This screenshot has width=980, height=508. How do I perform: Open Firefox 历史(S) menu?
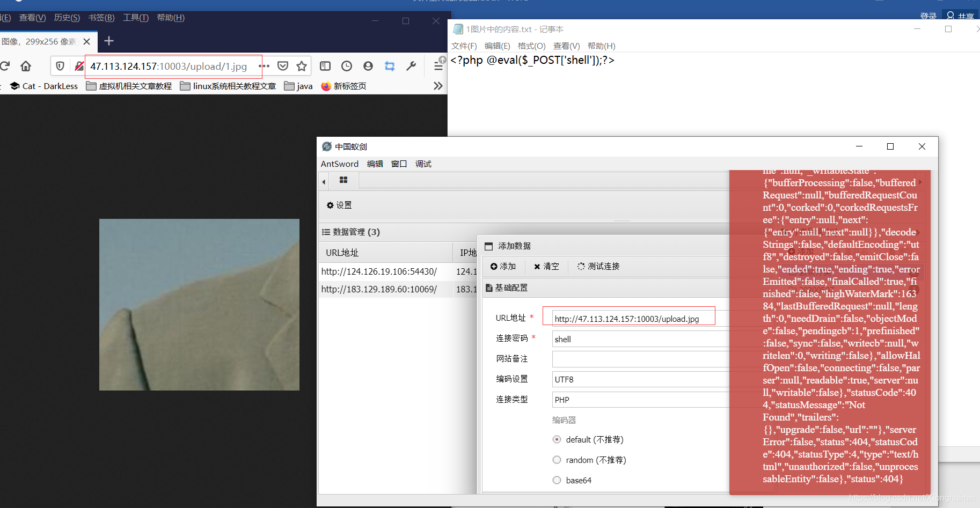click(x=67, y=18)
